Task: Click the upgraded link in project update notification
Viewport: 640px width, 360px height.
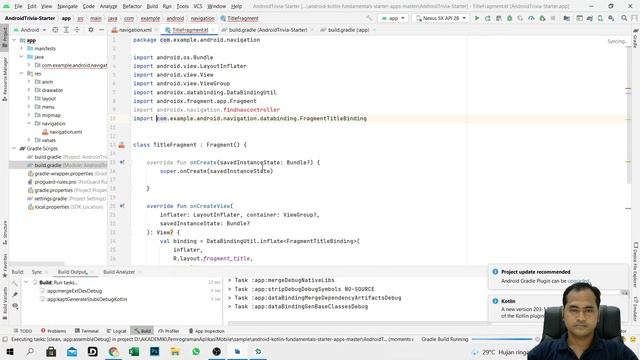Action: [578, 281]
